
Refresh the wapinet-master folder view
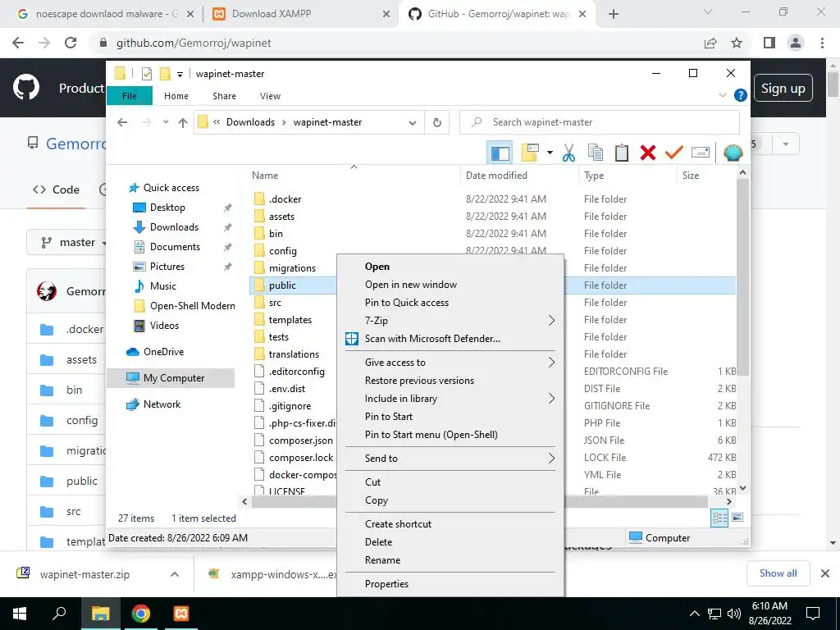pyautogui.click(x=437, y=123)
